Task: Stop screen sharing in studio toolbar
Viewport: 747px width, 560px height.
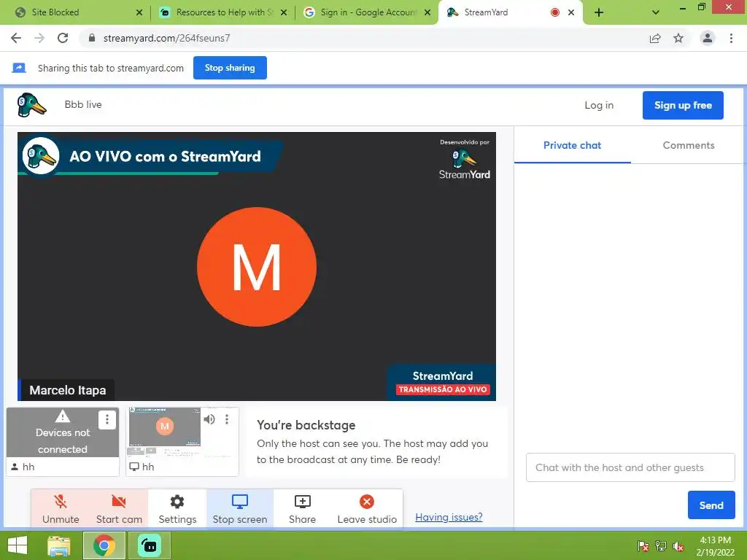Action: pos(239,508)
